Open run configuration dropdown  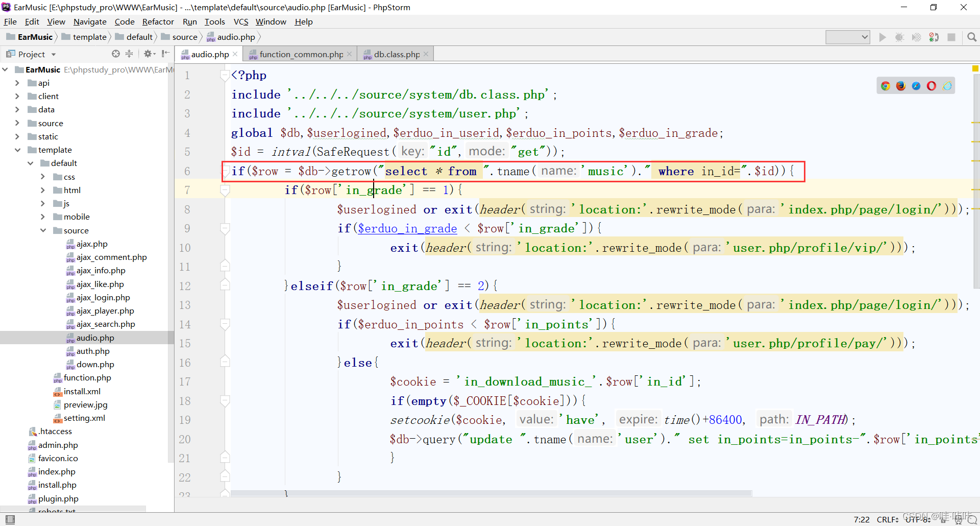pyautogui.click(x=848, y=37)
